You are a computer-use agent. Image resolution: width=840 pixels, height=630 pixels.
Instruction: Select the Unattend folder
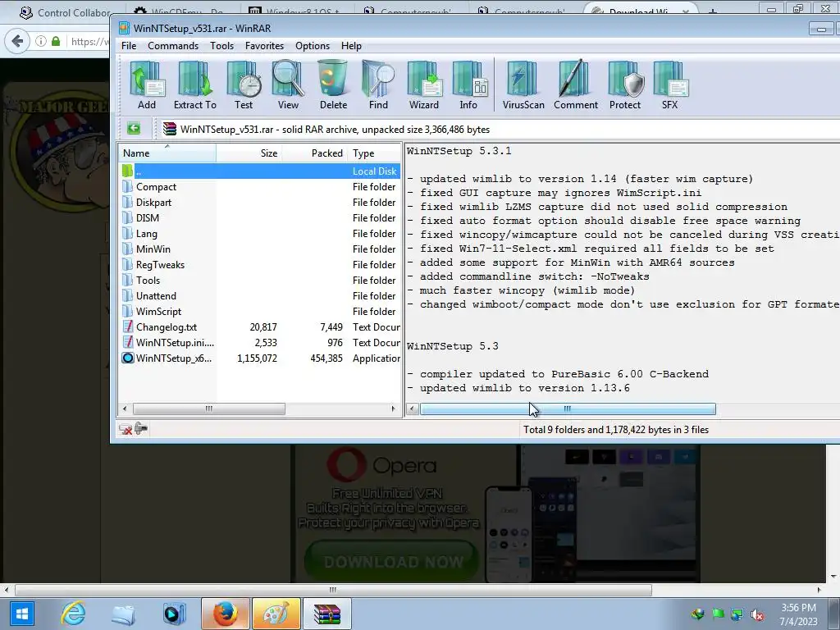pos(260,295)
